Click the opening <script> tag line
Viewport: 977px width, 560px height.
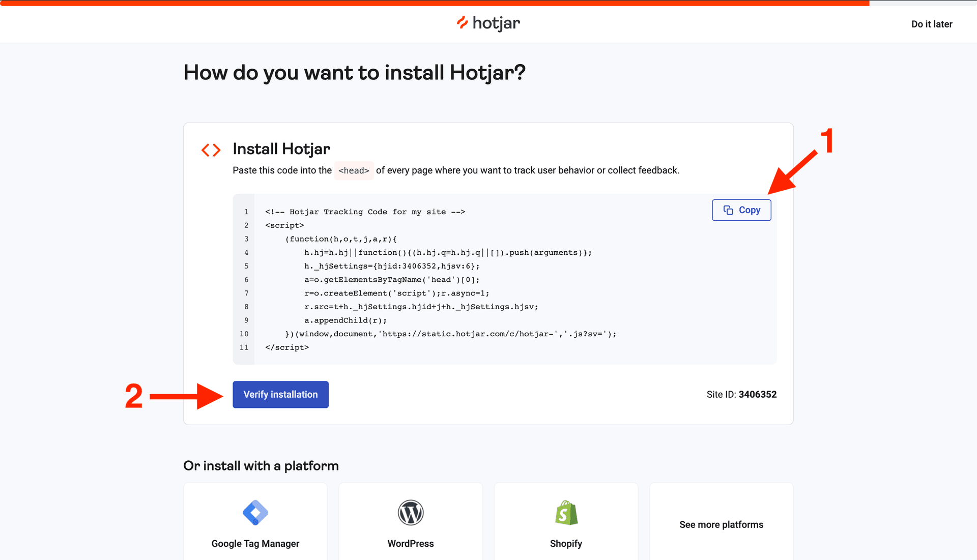pos(284,225)
